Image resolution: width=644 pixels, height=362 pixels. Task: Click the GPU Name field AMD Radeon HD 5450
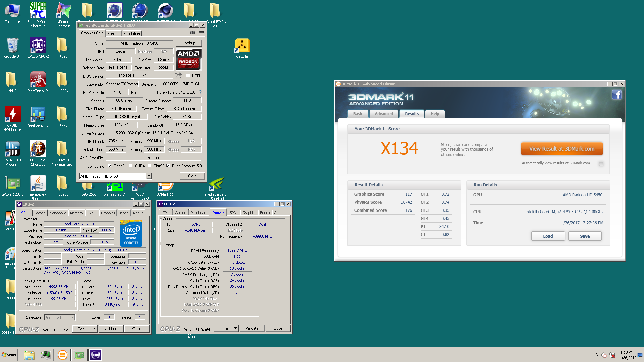coord(139,43)
